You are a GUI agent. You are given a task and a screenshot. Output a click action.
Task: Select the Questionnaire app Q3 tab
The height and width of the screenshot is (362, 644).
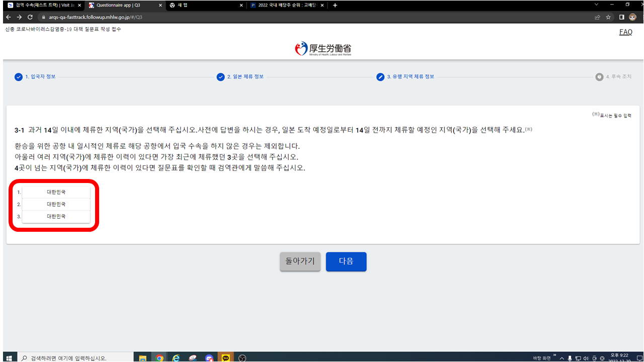pyautogui.click(x=125, y=5)
